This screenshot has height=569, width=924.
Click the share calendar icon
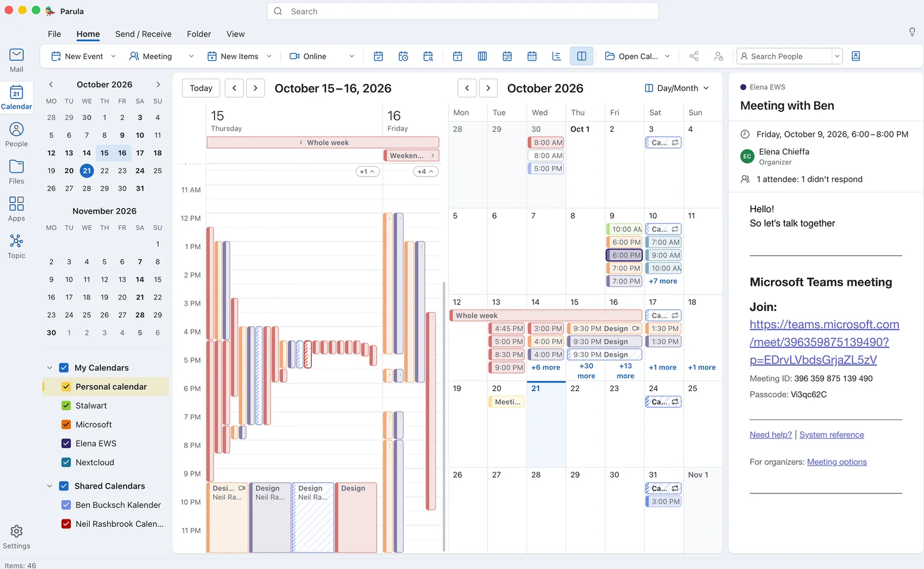point(694,56)
